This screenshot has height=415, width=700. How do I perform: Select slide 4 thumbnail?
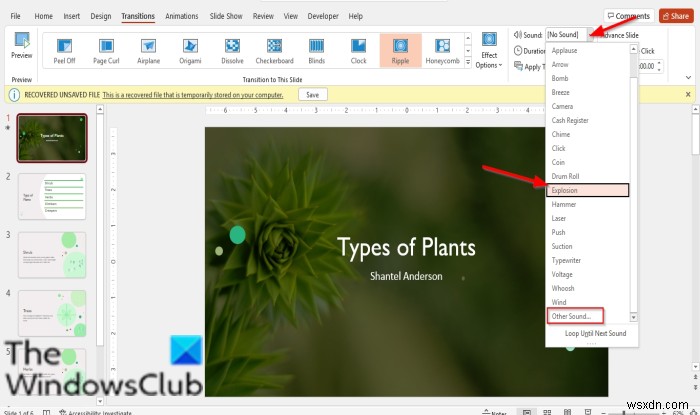pos(52,313)
